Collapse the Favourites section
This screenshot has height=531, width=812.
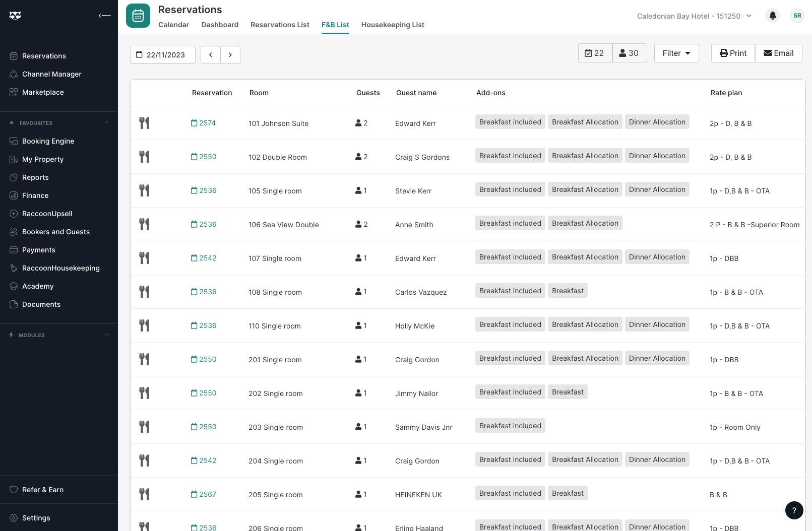[106, 123]
